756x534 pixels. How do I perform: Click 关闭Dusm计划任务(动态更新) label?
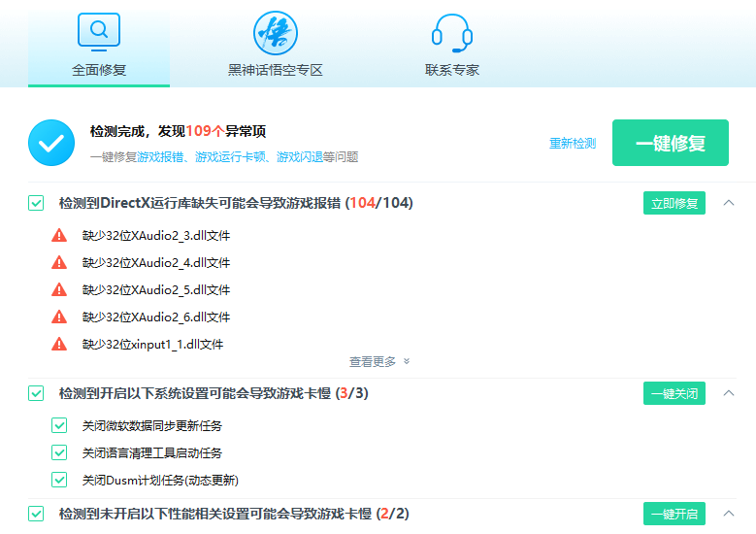coord(160,481)
